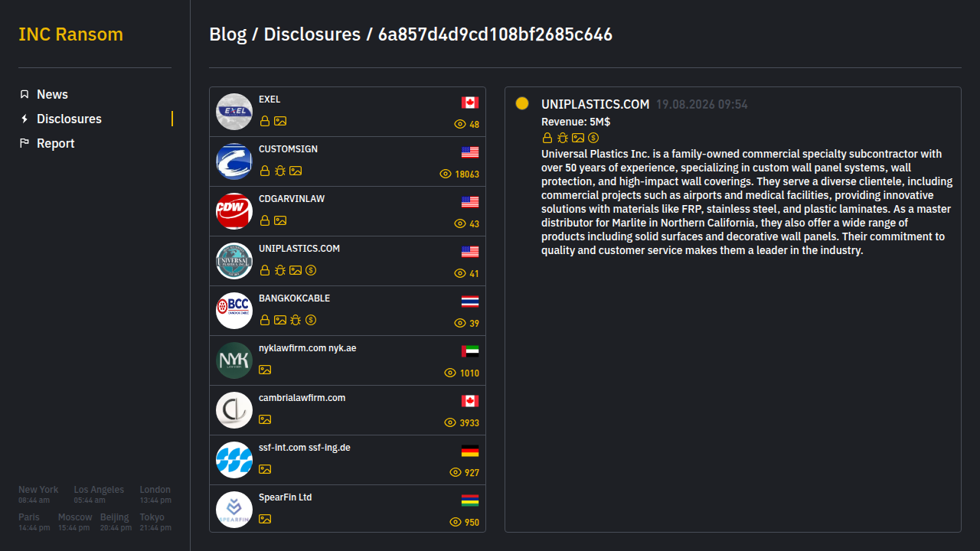Click the dollar icon in the UNIPLASTICS.COM list row

coord(311,270)
